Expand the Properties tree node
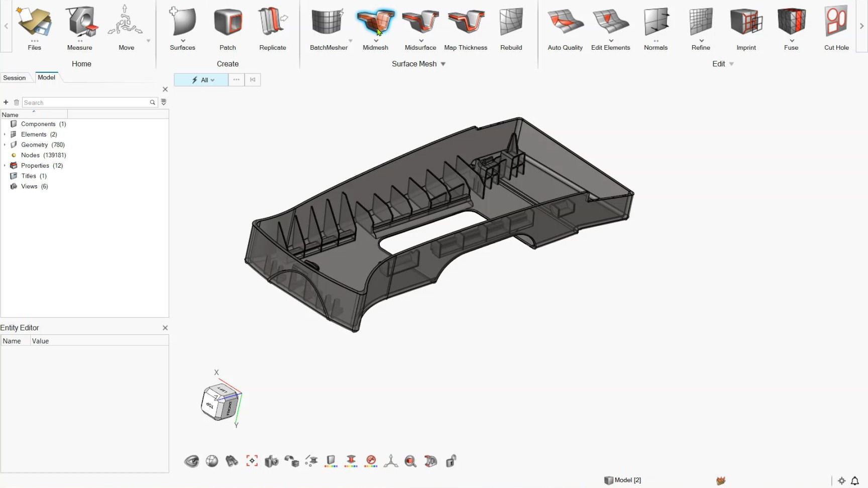Image resolution: width=868 pixels, height=488 pixels. tap(5, 166)
